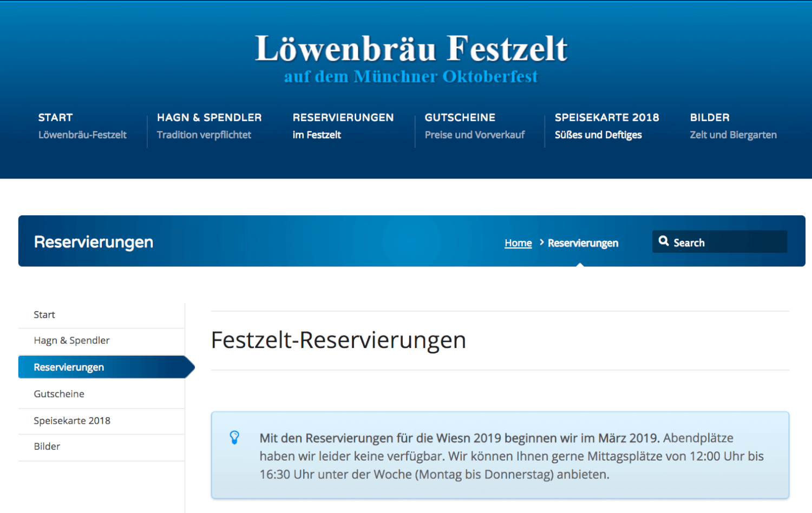Screen dimensions: 812x513
Task: Click the lightbulb info icon
Action: pyautogui.click(x=234, y=437)
